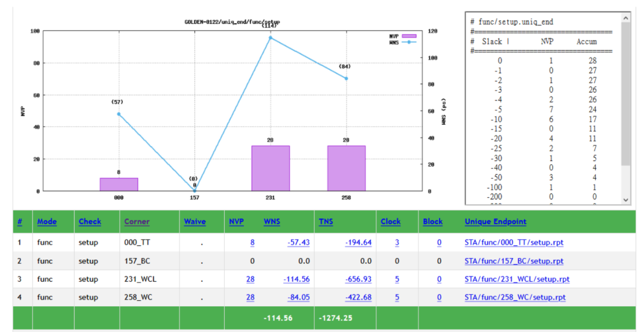644x332 pixels.
Task: Open Clock count 5 for 258_WC
Action: tap(397, 297)
